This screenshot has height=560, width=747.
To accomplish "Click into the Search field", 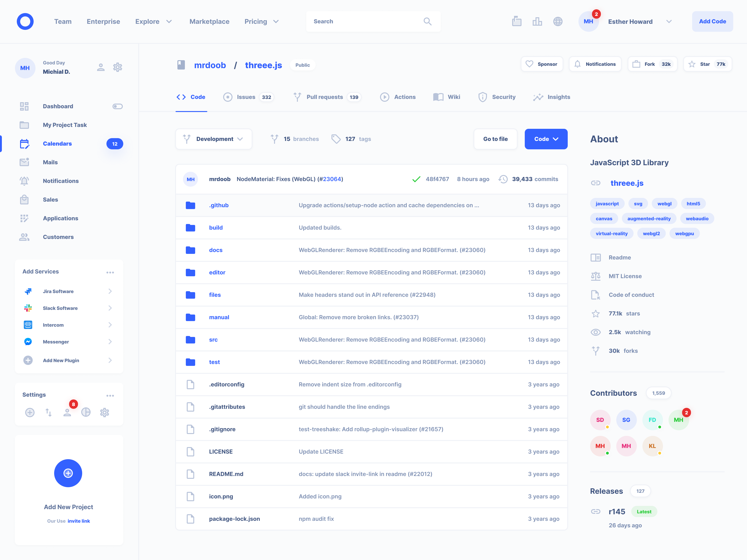I will [x=373, y=22].
